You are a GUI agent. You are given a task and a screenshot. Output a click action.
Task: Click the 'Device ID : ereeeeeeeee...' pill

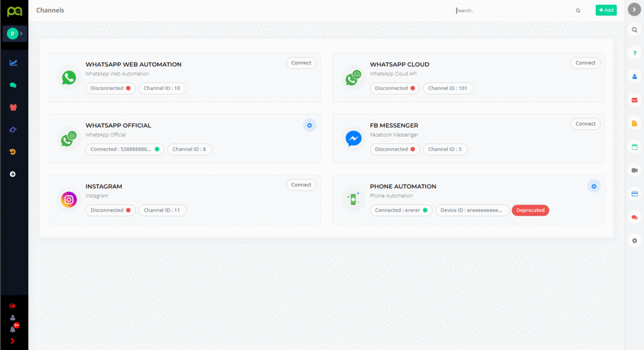(x=472, y=211)
